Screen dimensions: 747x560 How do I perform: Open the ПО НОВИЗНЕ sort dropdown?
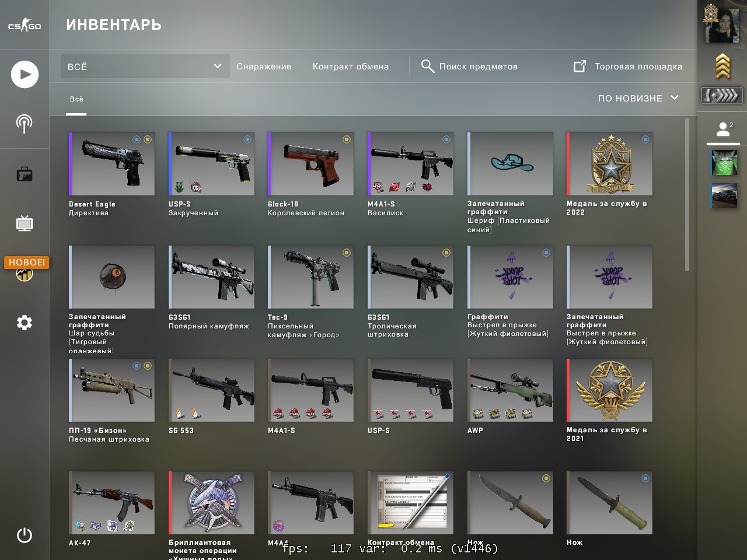[x=638, y=98]
